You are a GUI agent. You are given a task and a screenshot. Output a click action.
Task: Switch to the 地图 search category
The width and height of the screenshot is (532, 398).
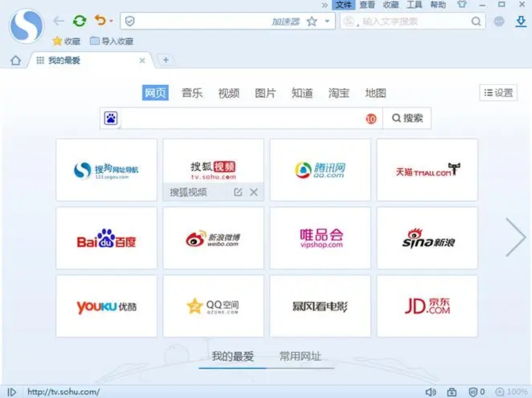tap(375, 92)
